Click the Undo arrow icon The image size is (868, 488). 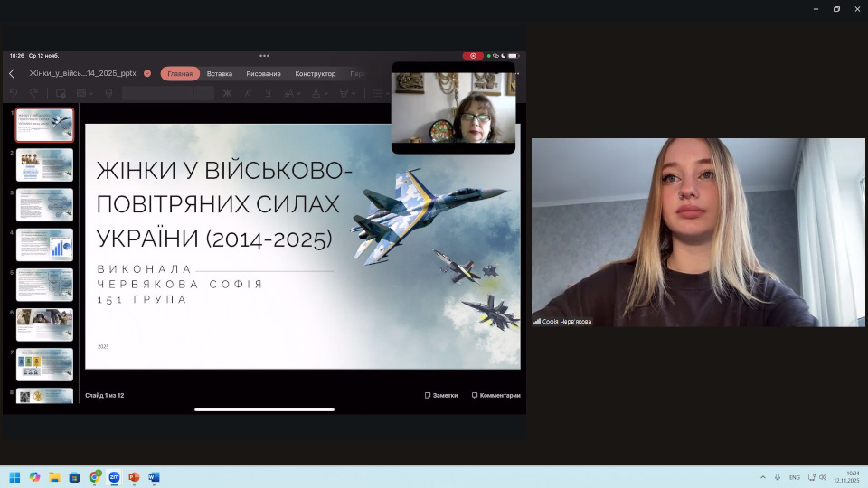14,93
